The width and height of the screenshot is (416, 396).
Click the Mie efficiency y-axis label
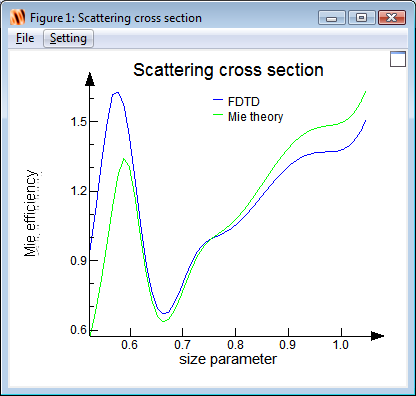[x=30, y=213]
